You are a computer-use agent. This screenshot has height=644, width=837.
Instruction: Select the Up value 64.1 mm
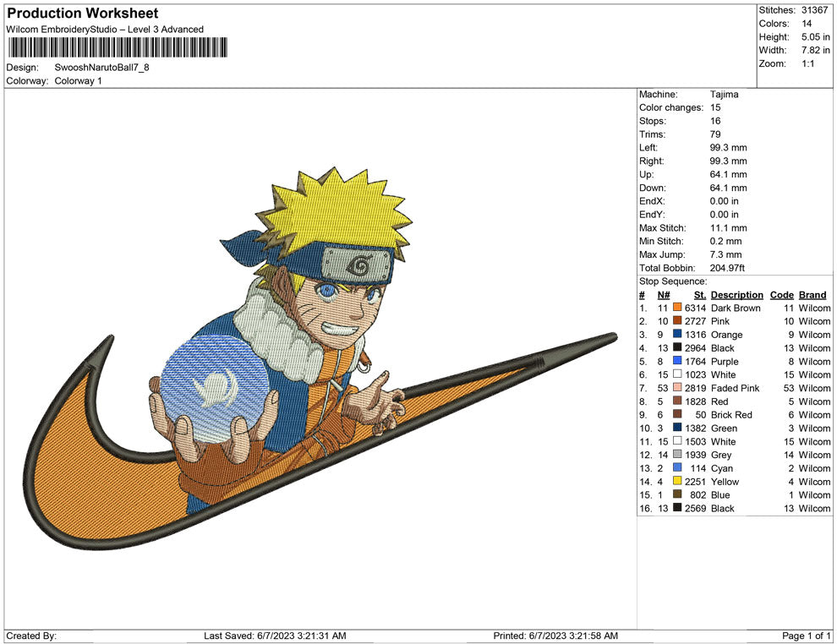coord(728,174)
